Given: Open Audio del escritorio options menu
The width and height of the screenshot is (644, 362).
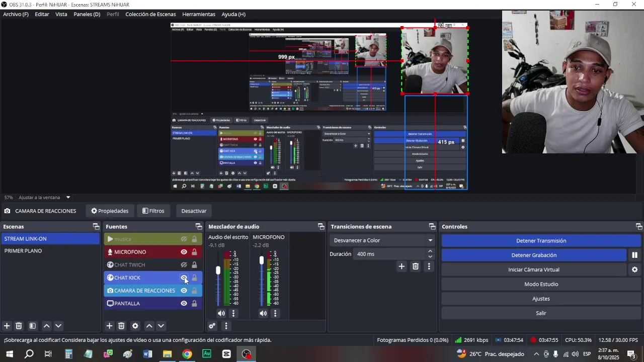Looking at the screenshot, I should click(233, 313).
